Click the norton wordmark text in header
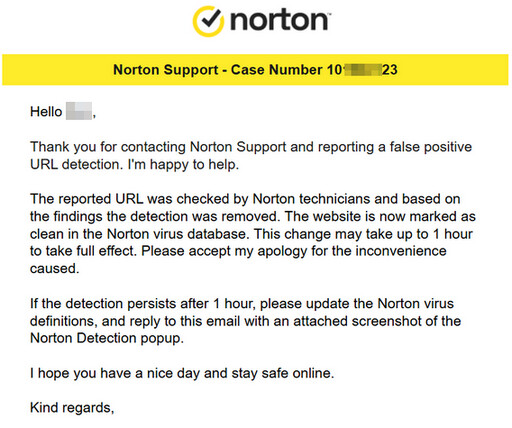This screenshot has height=428, width=512. (279, 20)
